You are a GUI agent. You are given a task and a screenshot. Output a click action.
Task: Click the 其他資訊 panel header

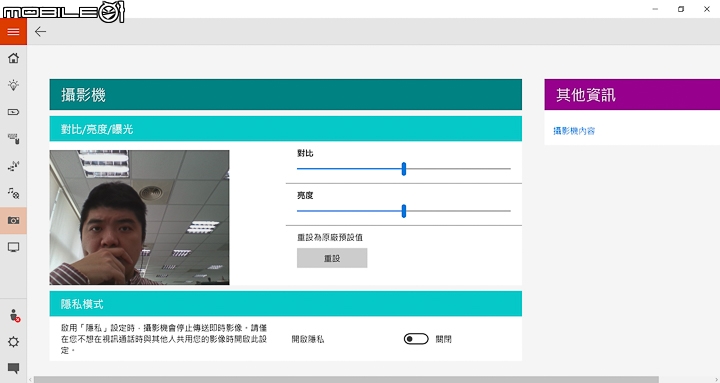click(632, 95)
